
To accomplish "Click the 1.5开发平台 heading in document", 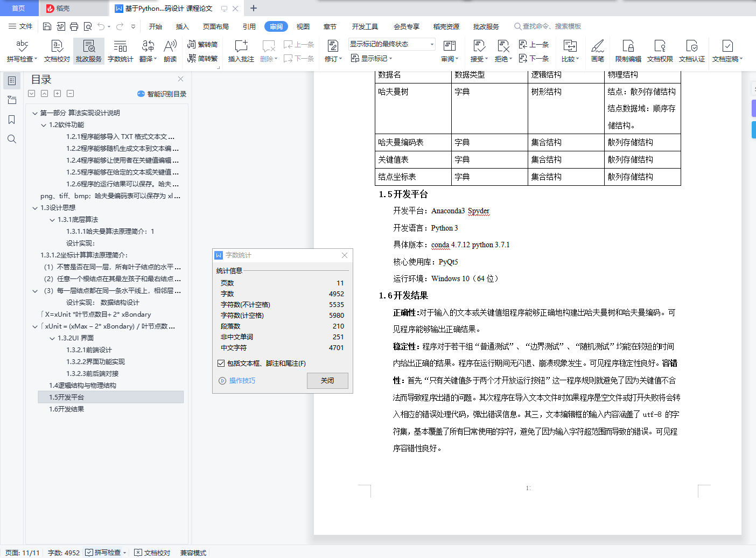I will [x=403, y=194].
